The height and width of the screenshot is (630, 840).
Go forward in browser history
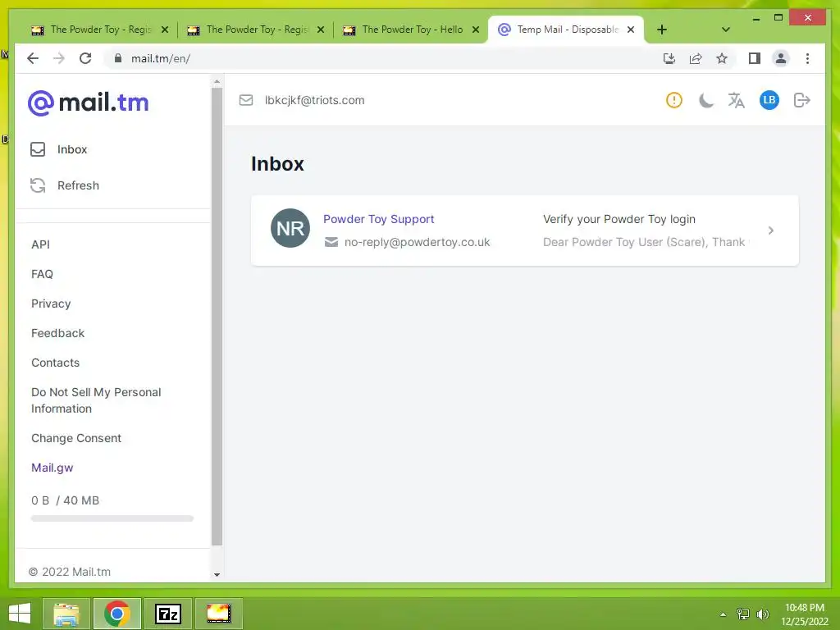click(59, 58)
